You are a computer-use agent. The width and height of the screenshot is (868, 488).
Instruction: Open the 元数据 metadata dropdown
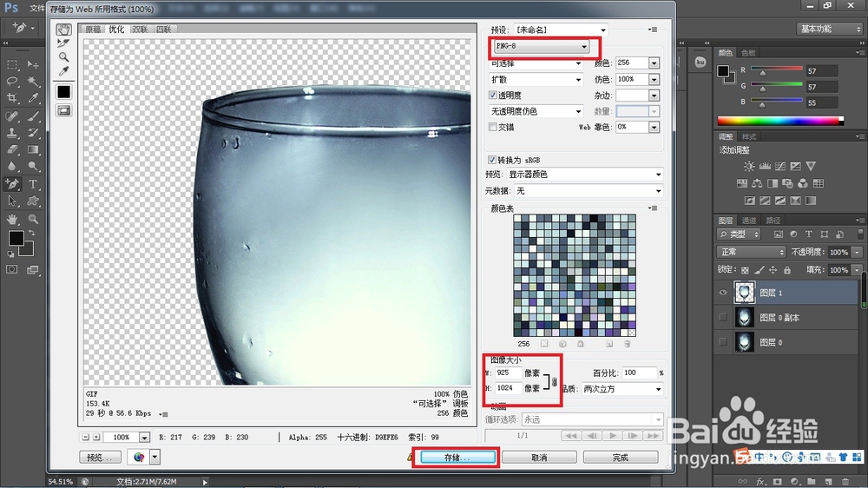[x=589, y=191]
